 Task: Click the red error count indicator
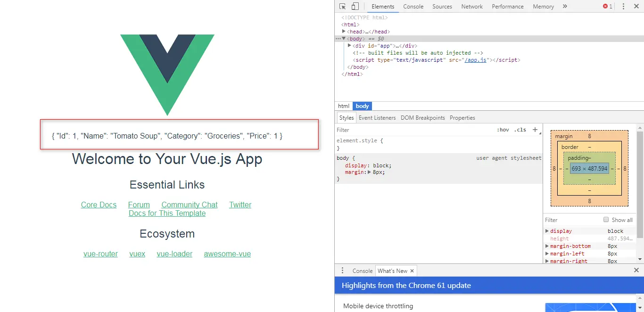608,7
